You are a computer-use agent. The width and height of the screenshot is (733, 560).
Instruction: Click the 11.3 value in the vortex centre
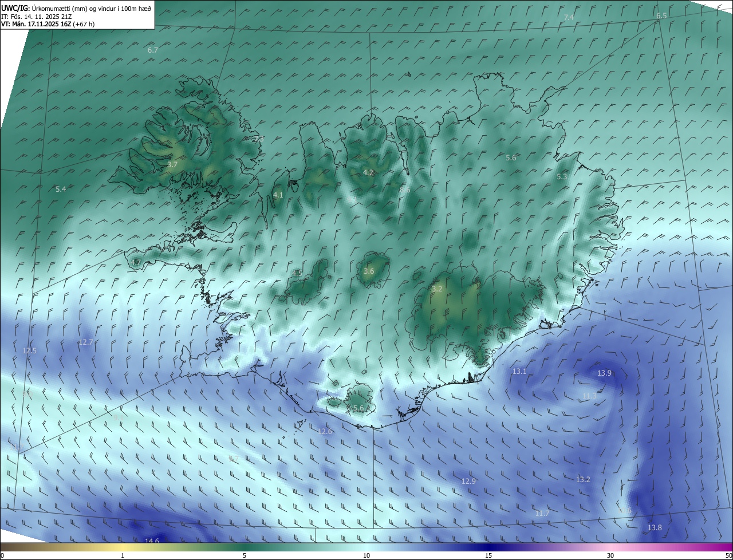coord(589,396)
